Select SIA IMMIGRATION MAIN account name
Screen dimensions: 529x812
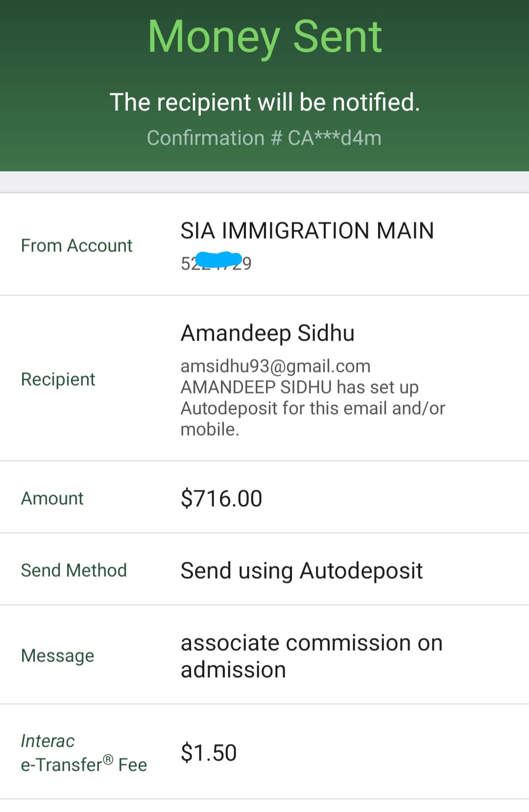[307, 231]
